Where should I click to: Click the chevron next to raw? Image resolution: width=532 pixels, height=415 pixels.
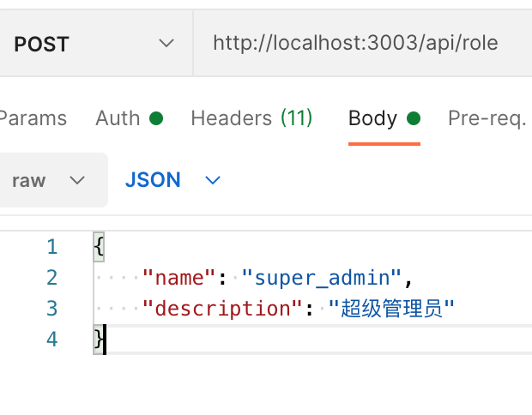point(77,180)
